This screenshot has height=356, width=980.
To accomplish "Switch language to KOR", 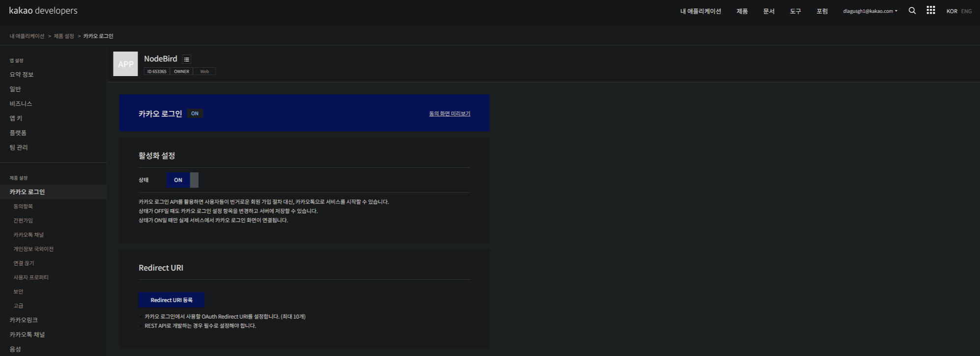I will coord(951,11).
